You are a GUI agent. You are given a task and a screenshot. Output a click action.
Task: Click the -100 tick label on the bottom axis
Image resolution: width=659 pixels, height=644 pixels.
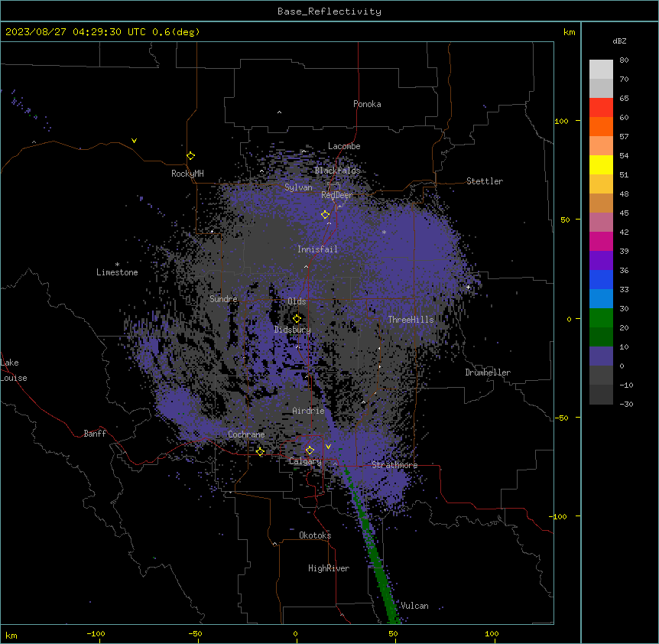(x=96, y=633)
